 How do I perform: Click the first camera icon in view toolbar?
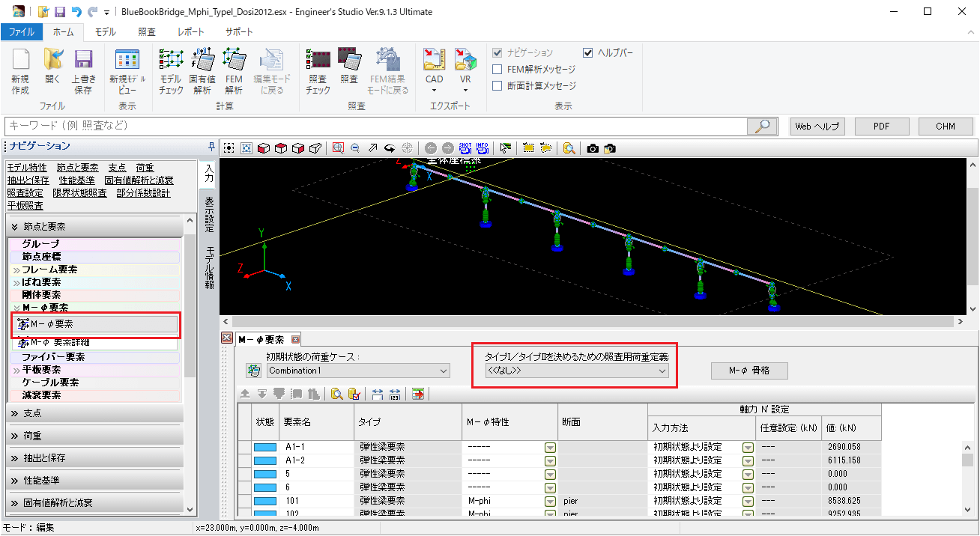[593, 148]
